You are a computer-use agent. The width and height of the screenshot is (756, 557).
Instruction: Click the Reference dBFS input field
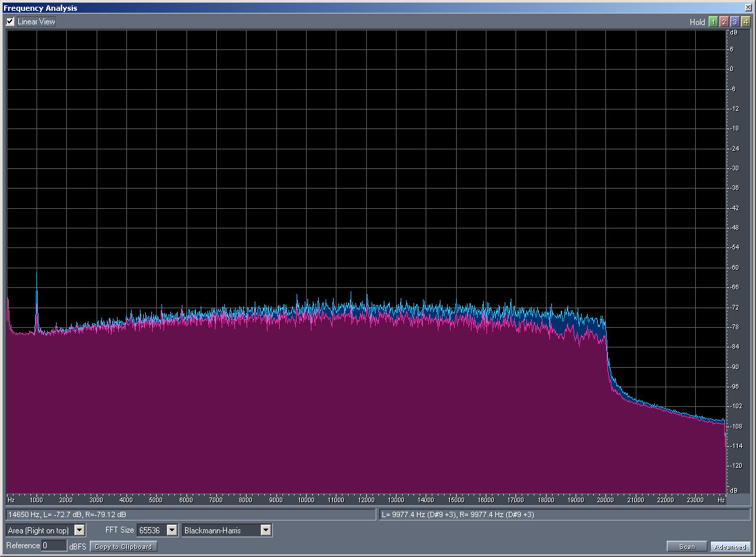click(54, 546)
